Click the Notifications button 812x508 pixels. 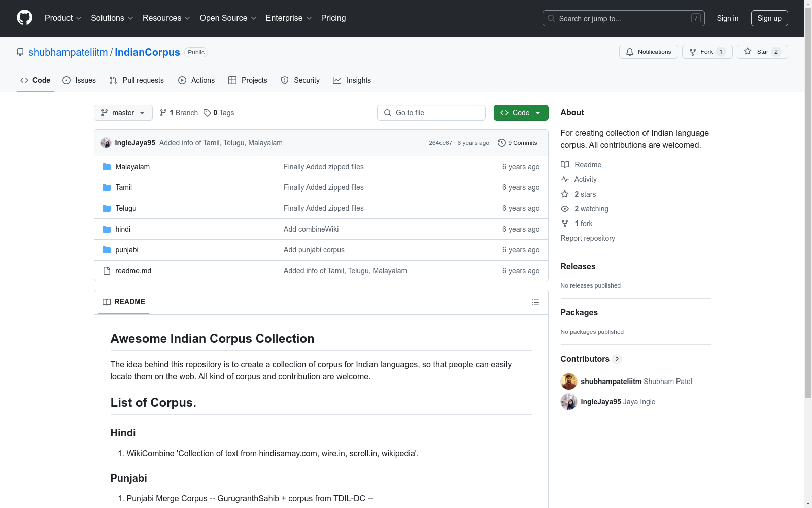(x=649, y=52)
